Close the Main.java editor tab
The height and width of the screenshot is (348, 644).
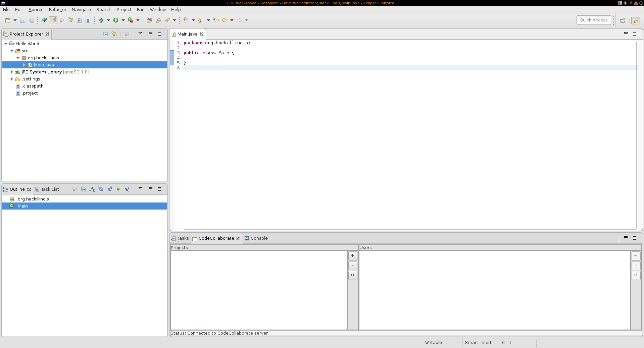[202, 34]
